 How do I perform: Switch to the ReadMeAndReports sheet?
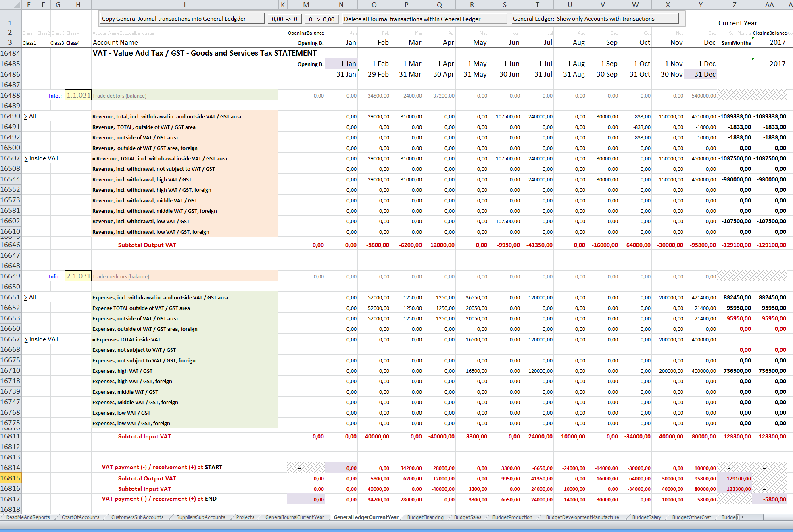[27, 517]
